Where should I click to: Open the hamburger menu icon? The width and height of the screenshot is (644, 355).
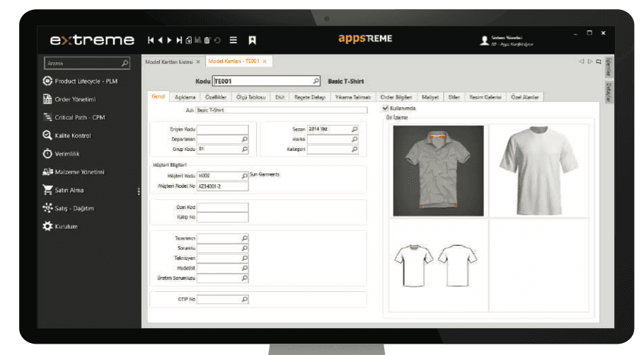(x=234, y=40)
